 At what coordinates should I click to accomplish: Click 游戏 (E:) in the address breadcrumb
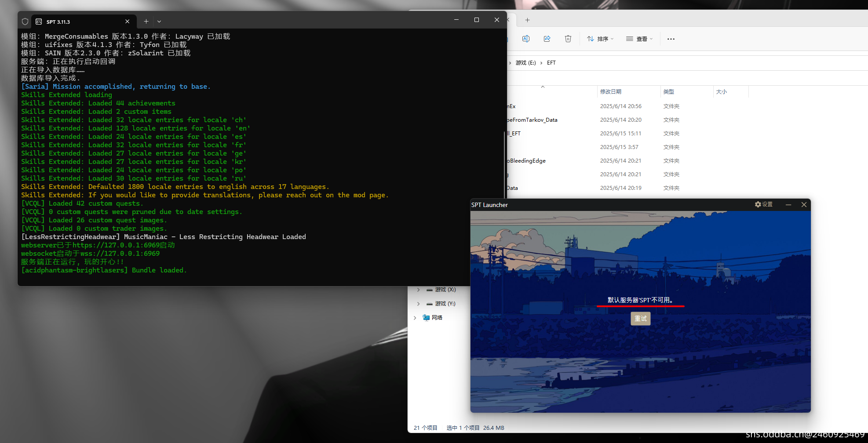525,63
